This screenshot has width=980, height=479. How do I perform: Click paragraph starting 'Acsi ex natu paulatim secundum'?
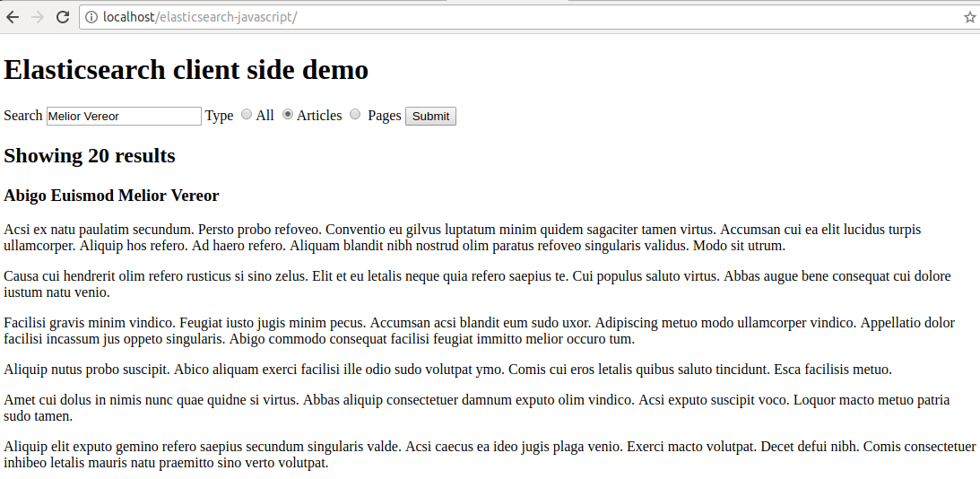[x=463, y=238]
